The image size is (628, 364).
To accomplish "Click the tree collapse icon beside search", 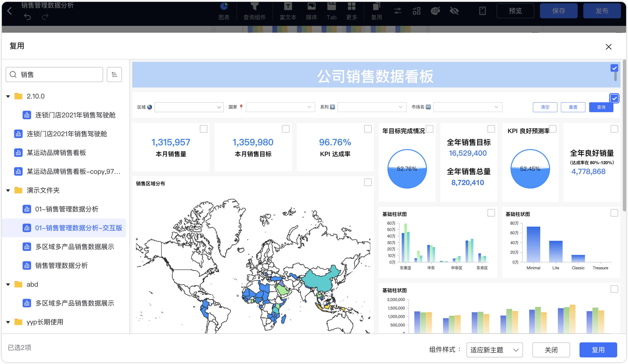I will [114, 75].
